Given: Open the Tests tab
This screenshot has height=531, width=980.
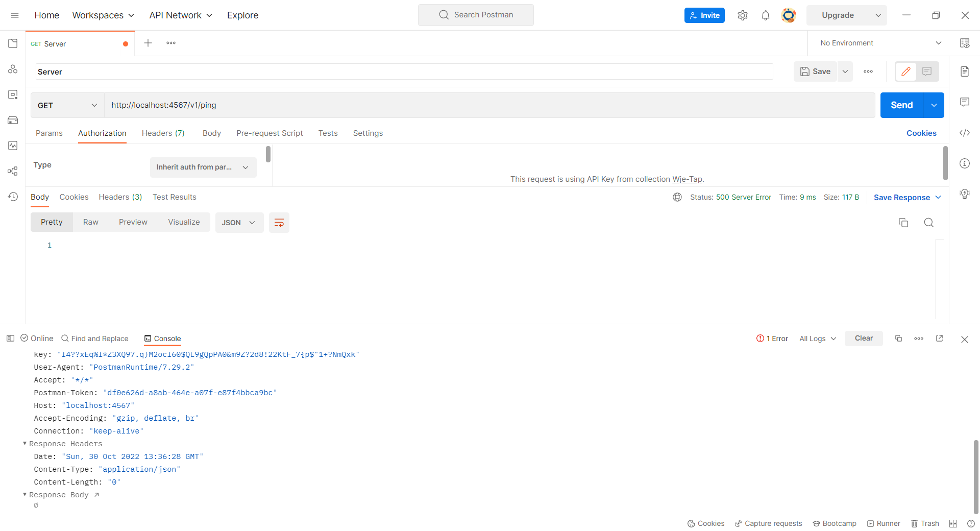Looking at the screenshot, I should tap(328, 133).
